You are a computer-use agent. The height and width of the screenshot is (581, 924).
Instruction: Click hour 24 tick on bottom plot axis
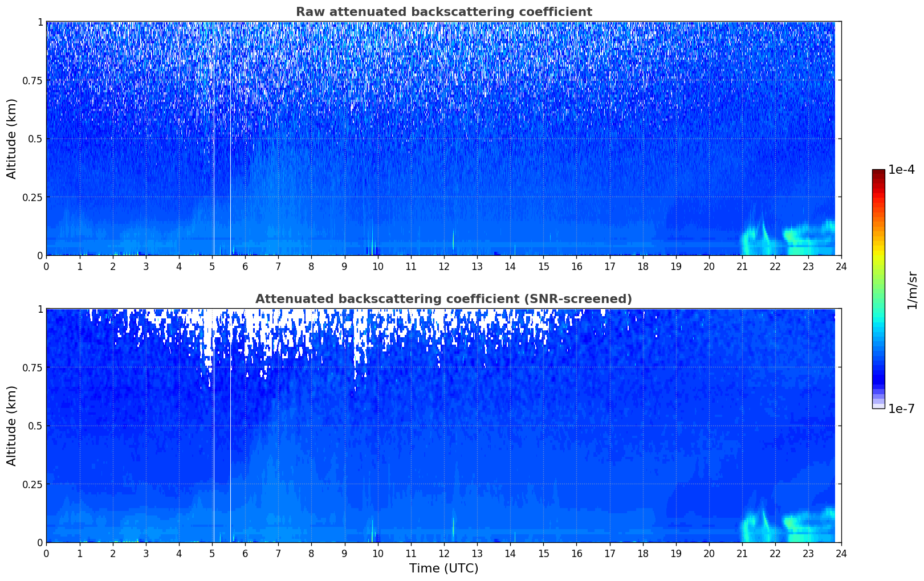[x=841, y=553]
